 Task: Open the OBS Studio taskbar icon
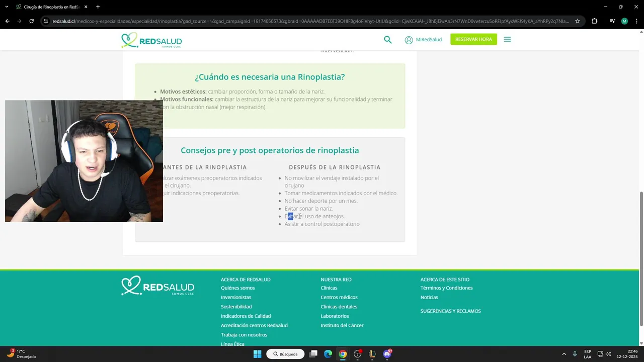pos(357,354)
